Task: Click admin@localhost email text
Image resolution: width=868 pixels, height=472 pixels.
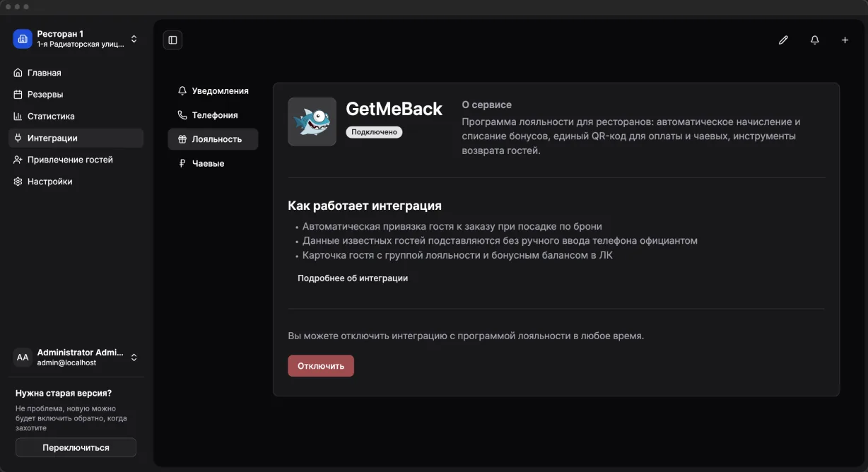Action: coord(66,362)
